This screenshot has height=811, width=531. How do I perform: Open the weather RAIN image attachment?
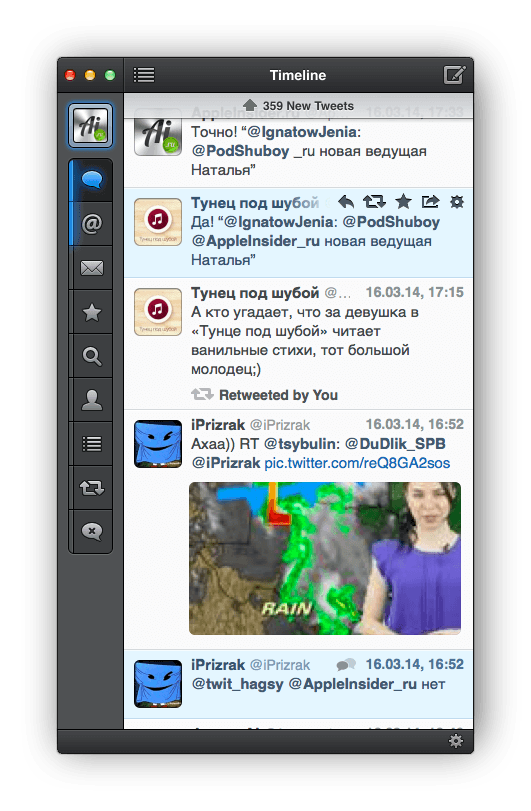(325, 559)
